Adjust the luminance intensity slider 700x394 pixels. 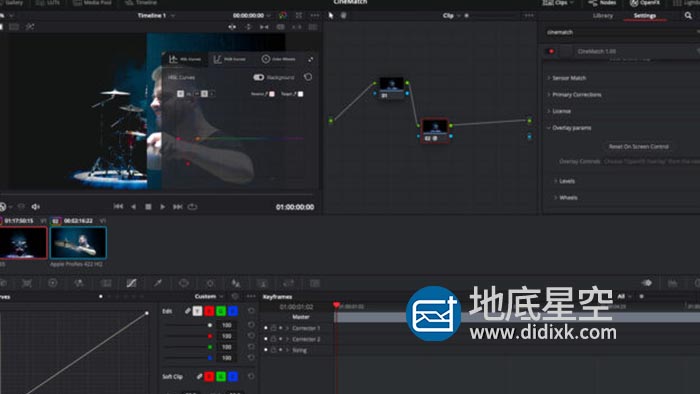click(x=187, y=325)
